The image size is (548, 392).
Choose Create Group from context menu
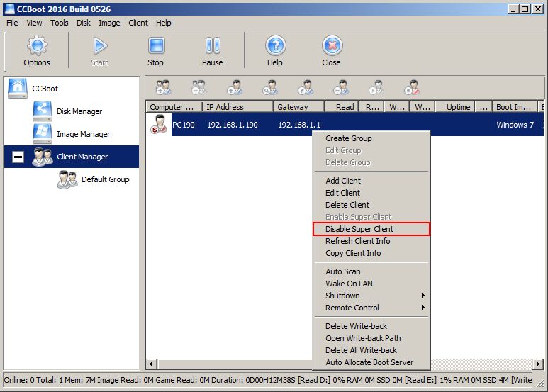click(371, 138)
